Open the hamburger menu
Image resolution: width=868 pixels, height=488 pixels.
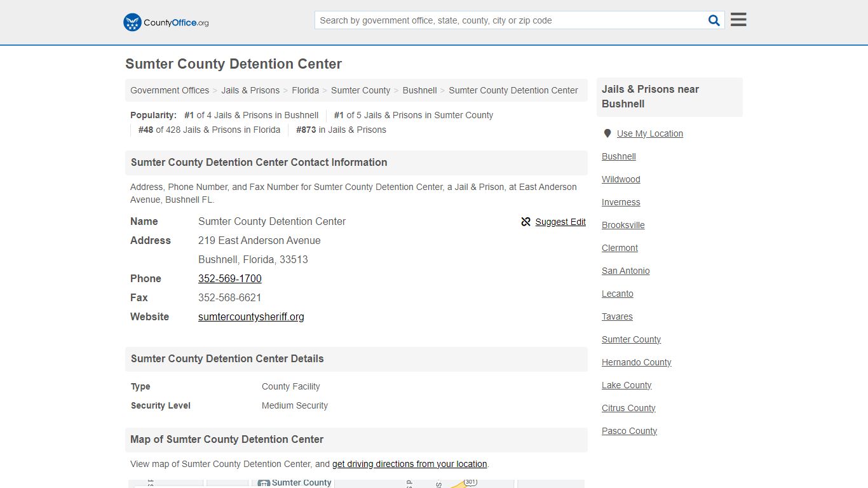click(x=738, y=20)
